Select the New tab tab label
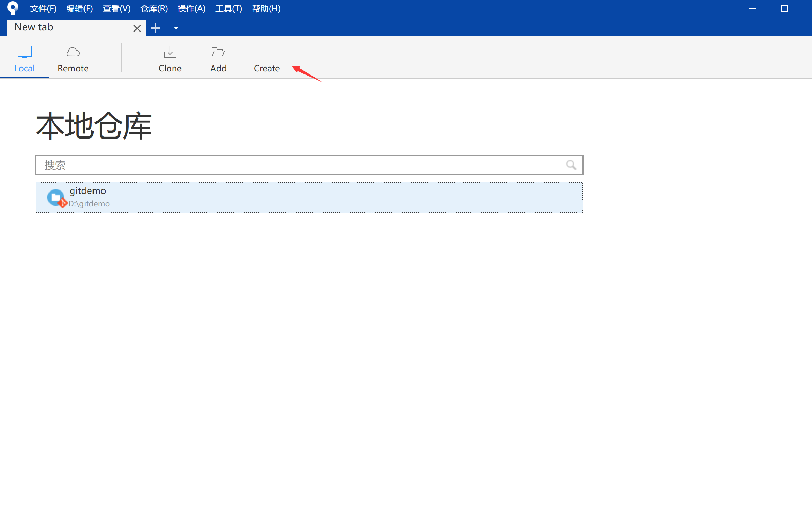 click(34, 27)
